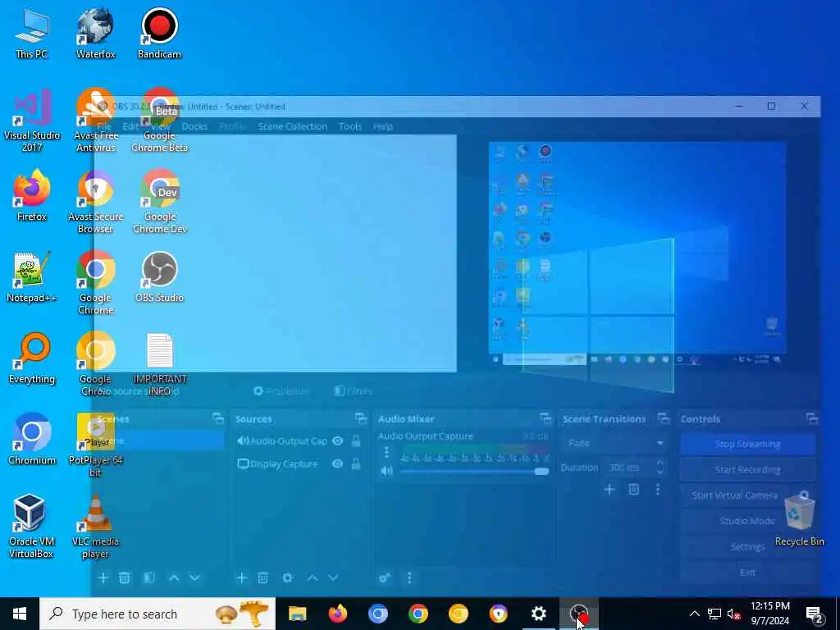
Task: Select Everything search desktop icon
Action: point(32,358)
